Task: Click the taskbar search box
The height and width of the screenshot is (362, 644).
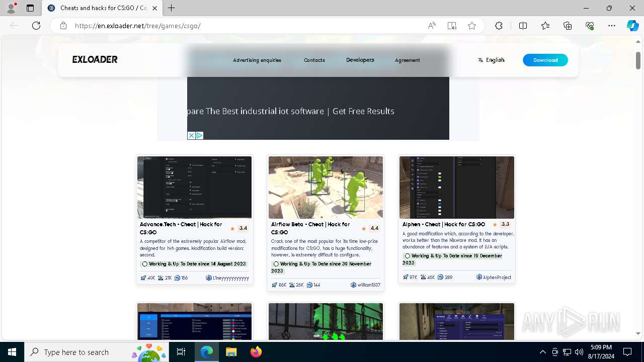Action: pos(97,352)
